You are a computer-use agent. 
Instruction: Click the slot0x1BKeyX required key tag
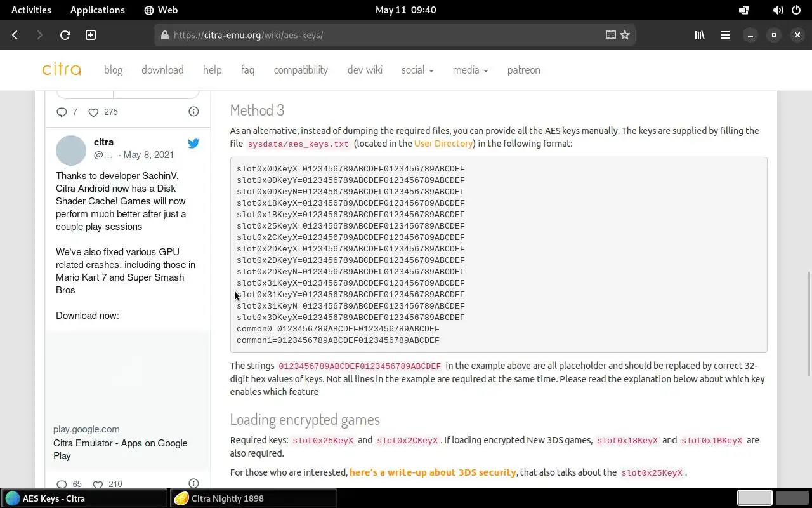(712, 441)
